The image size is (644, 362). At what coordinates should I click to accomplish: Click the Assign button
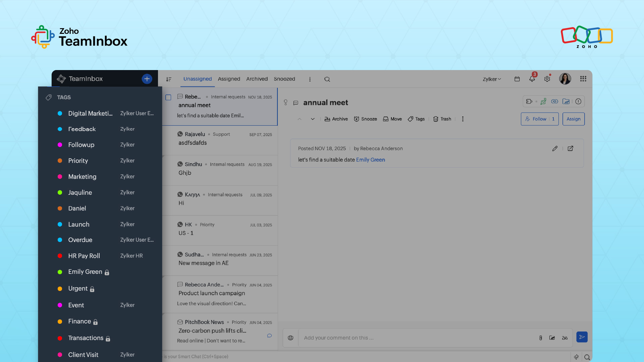pyautogui.click(x=573, y=119)
